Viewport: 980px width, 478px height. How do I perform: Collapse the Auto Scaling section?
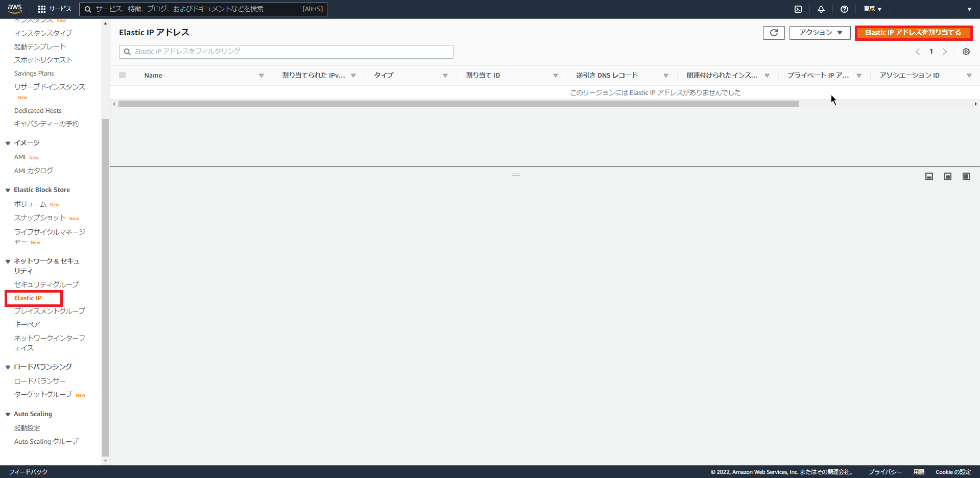(x=8, y=414)
